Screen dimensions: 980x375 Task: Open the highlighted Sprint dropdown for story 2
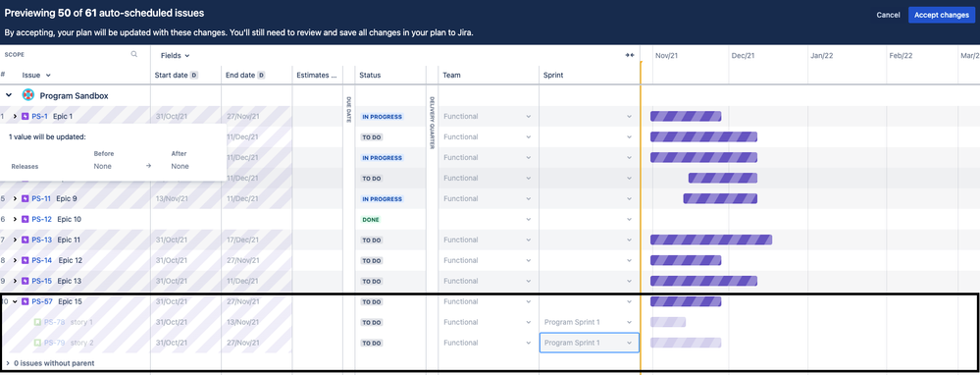590,344
